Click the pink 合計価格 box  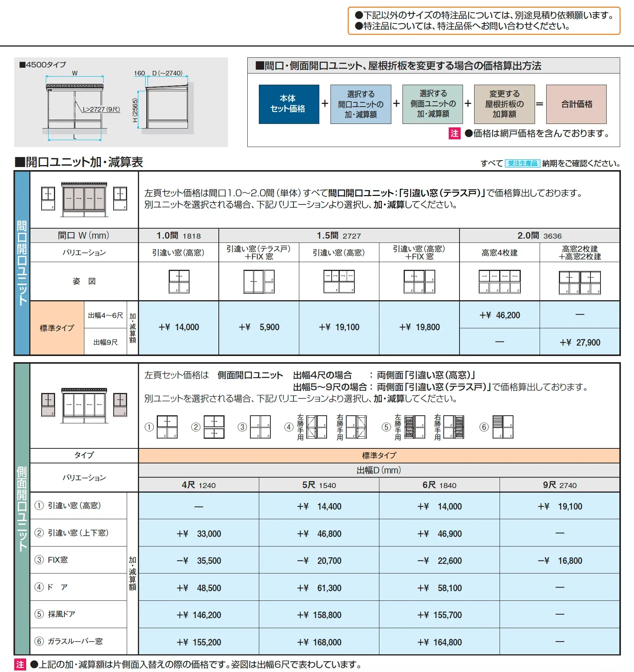tap(576, 104)
